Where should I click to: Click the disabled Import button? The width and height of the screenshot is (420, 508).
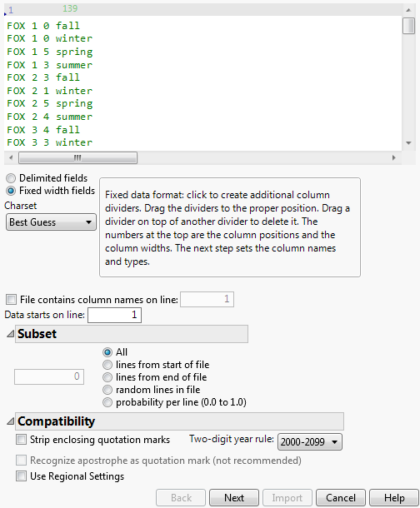(287, 498)
